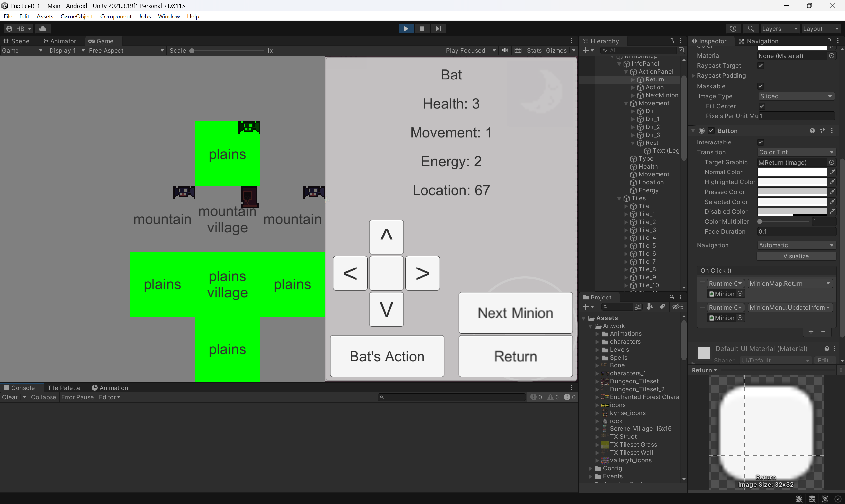The height and width of the screenshot is (504, 845).
Task: Open the Free Aspect resolution dropdown
Action: coord(126,50)
